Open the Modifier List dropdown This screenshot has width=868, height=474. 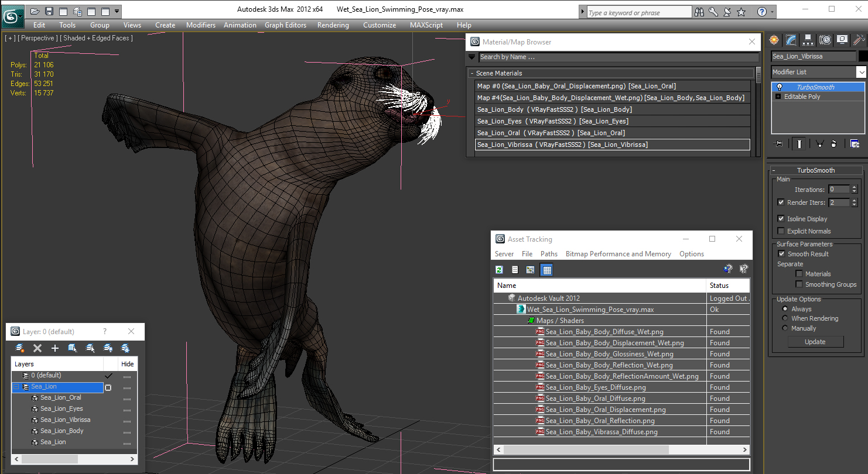(x=861, y=72)
